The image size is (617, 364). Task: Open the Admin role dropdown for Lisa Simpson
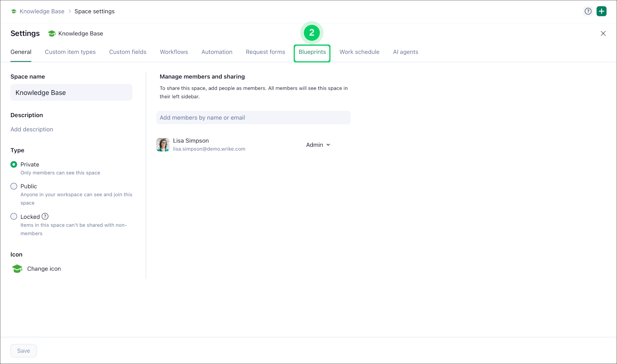[x=318, y=145]
